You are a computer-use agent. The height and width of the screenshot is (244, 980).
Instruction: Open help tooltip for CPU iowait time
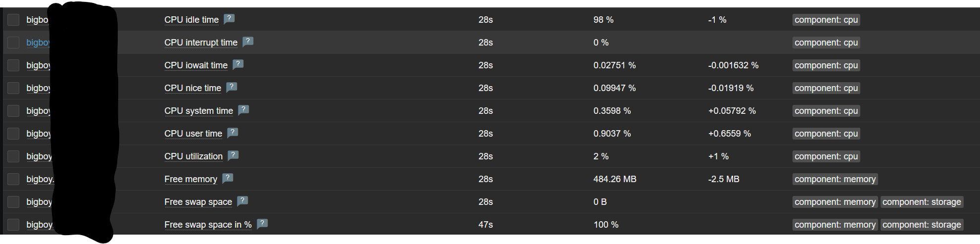[x=238, y=64]
